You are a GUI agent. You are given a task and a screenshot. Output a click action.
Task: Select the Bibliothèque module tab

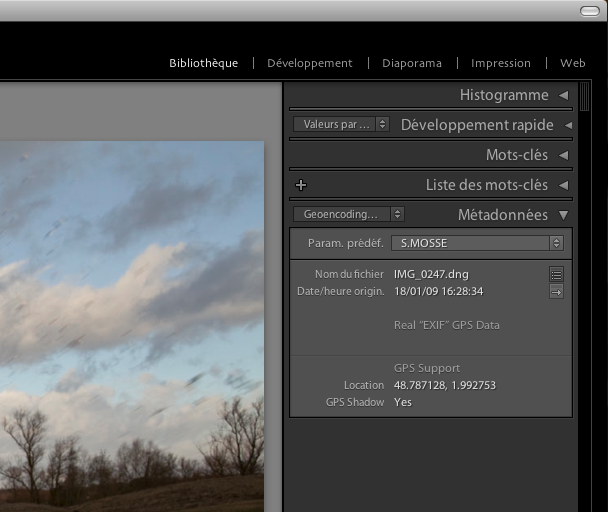click(203, 63)
